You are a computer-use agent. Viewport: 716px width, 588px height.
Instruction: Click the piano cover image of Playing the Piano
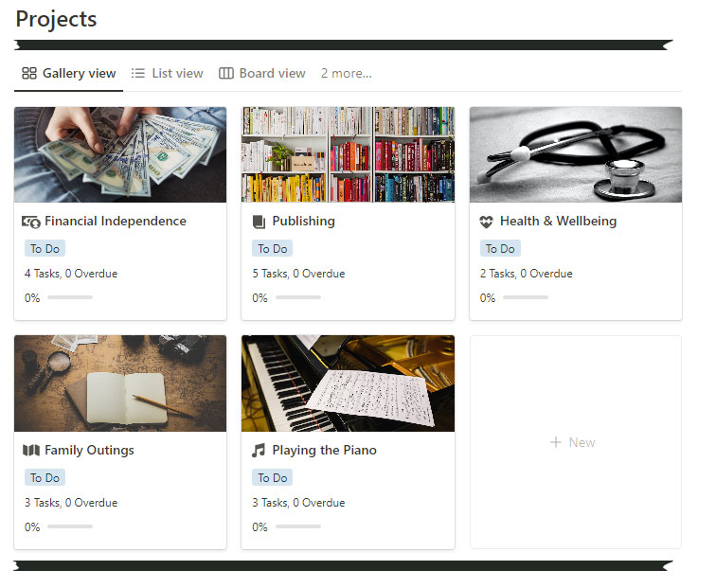pyautogui.click(x=348, y=383)
